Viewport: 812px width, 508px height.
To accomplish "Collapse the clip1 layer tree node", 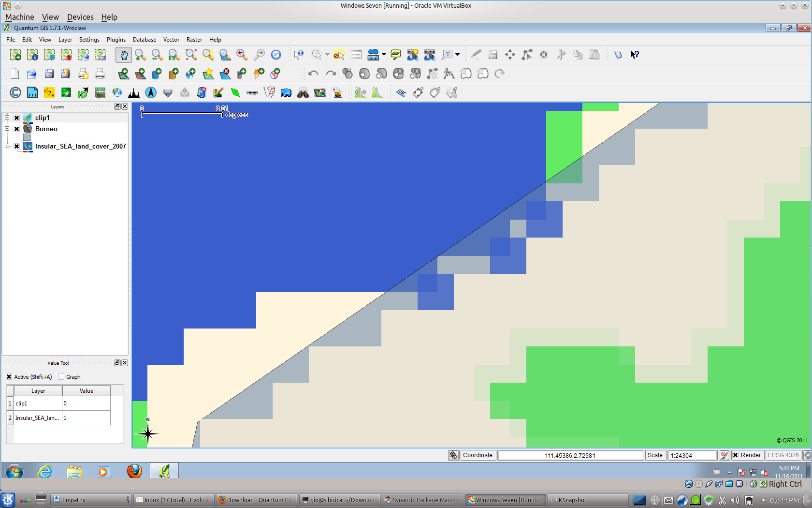I will pyautogui.click(x=7, y=118).
